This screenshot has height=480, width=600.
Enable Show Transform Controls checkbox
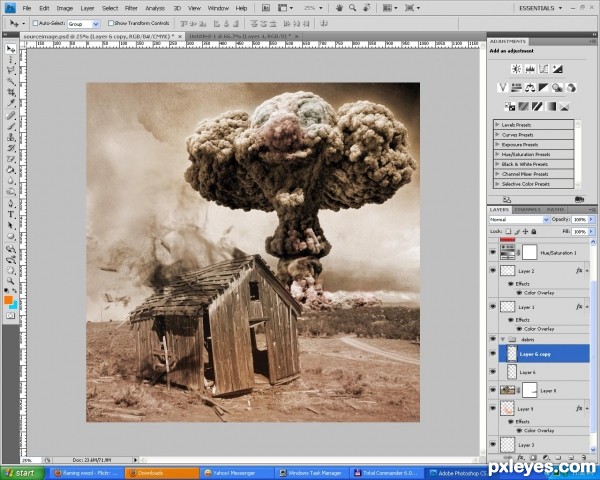(x=111, y=23)
